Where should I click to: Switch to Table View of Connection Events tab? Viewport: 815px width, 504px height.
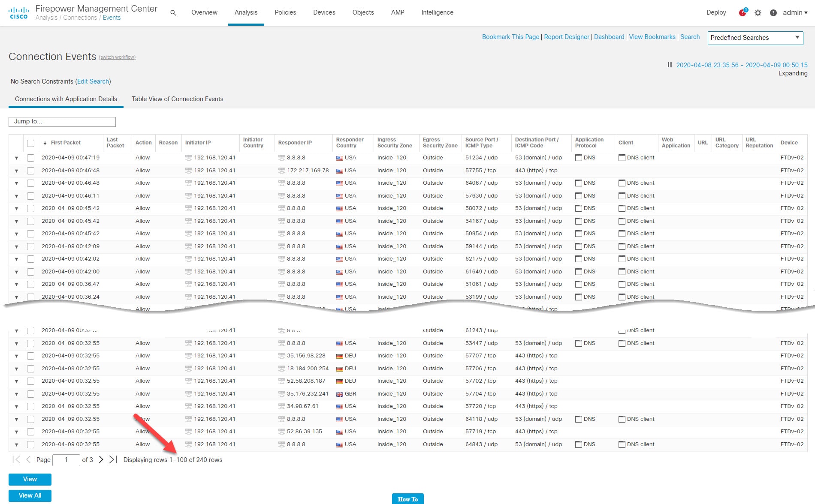pyautogui.click(x=178, y=99)
